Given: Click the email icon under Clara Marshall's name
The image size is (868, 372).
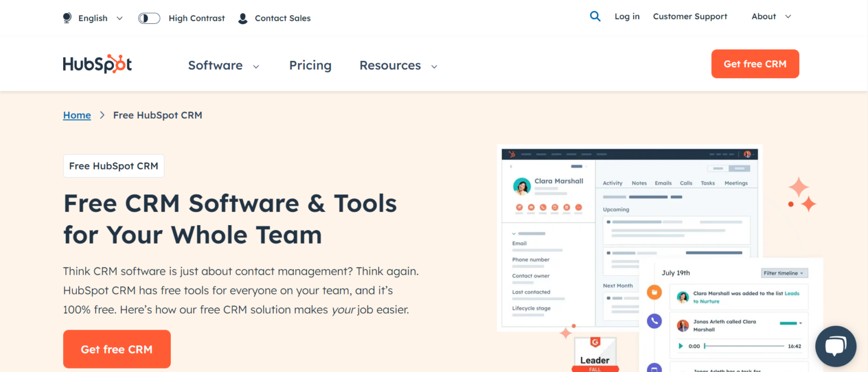Looking at the screenshot, I should pyautogui.click(x=531, y=208).
